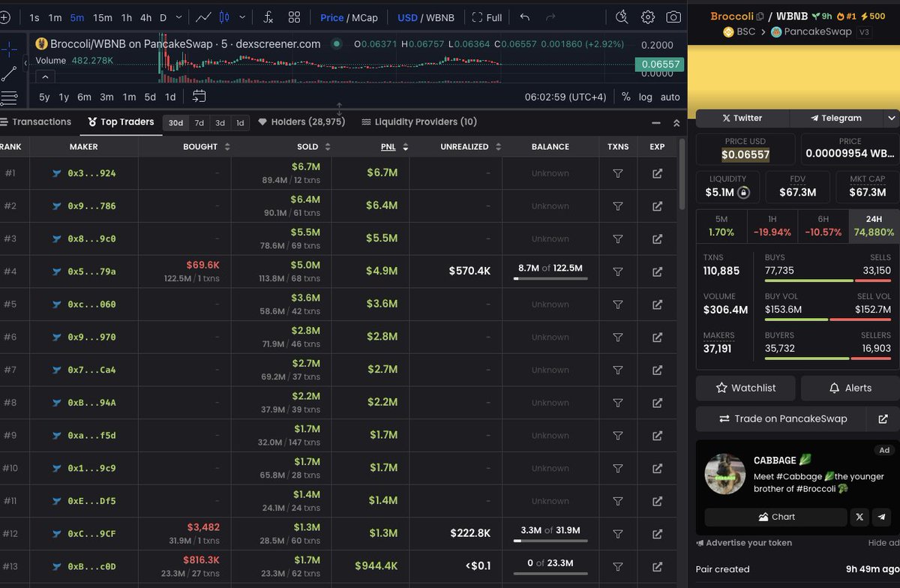Select the 24H stats tab
This screenshot has height=588, width=900.
(874, 226)
